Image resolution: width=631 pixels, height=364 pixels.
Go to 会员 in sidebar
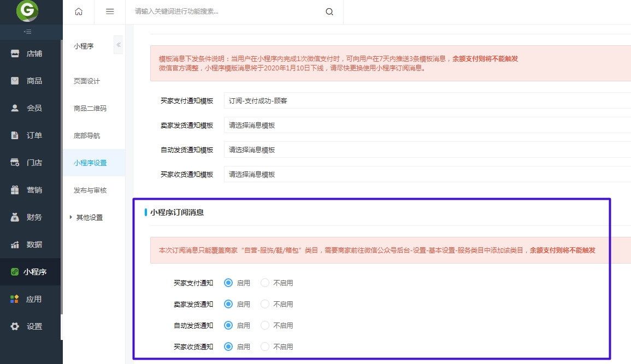[34, 108]
